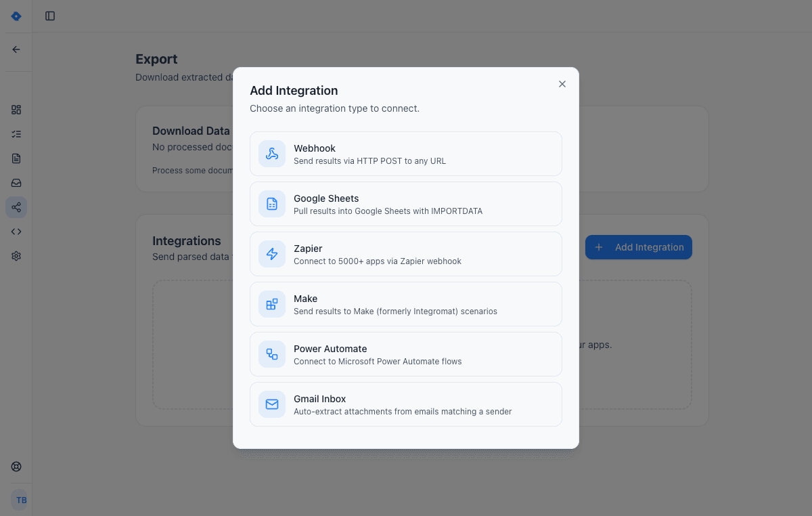The width and height of the screenshot is (812, 516).
Task: Navigate back using sidebar arrow icon
Action: (16, 49)
